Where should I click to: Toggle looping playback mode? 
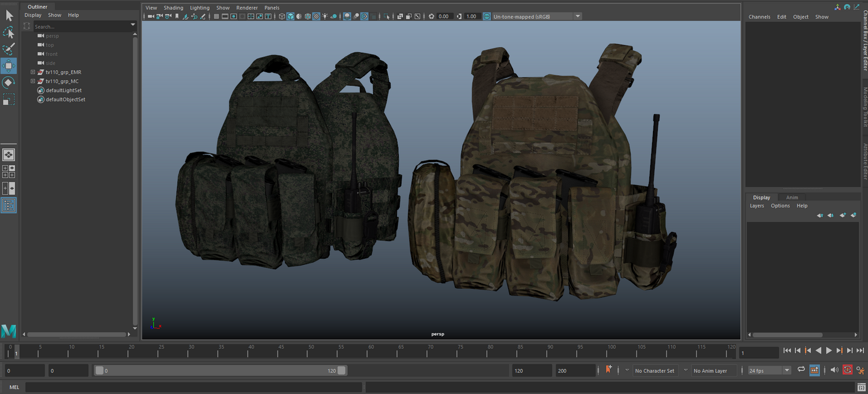point(801,370)
